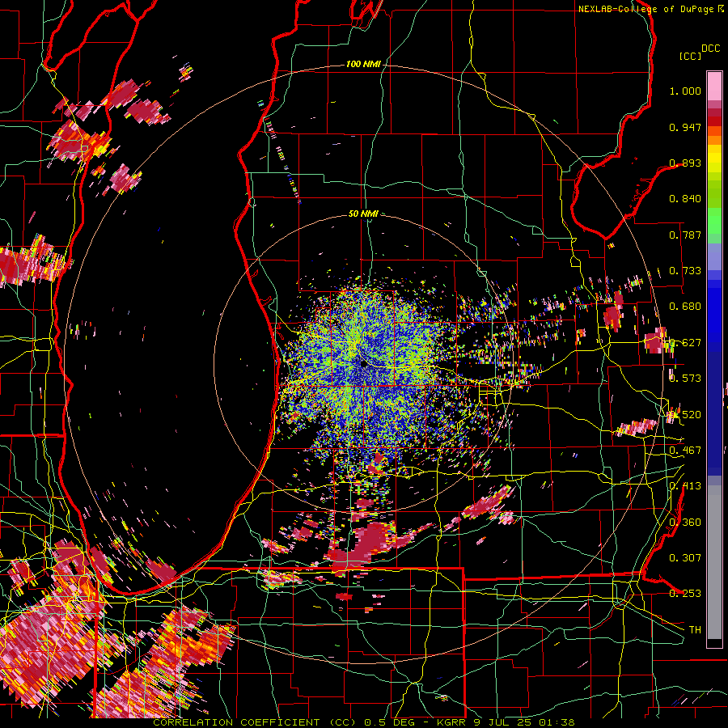Click the 0.947 legend value
Viewport: 728px width, 728px height.
(685, 127)
